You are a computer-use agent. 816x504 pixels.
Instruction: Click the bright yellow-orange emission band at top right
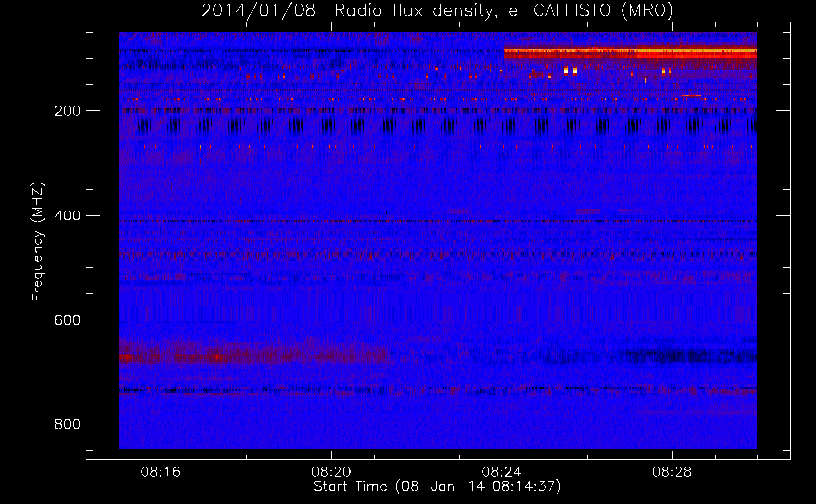click(x=630, y=53)
